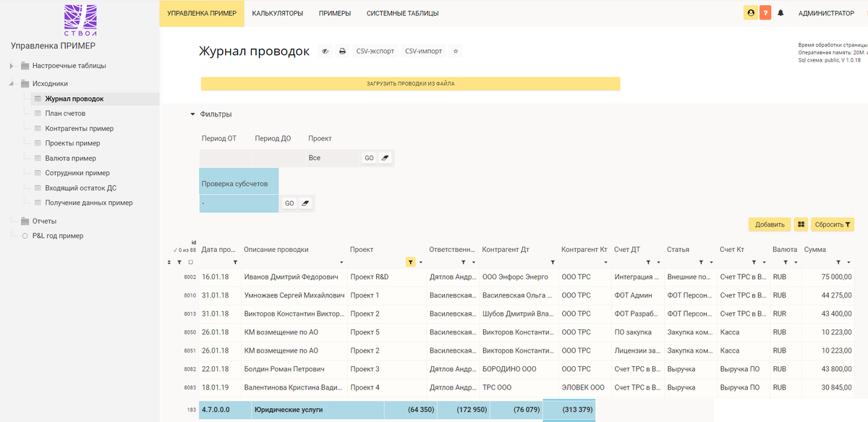Screen dimensions: 868x422
Task: Click the CSV-экспорт button
Action: (375, 51)
